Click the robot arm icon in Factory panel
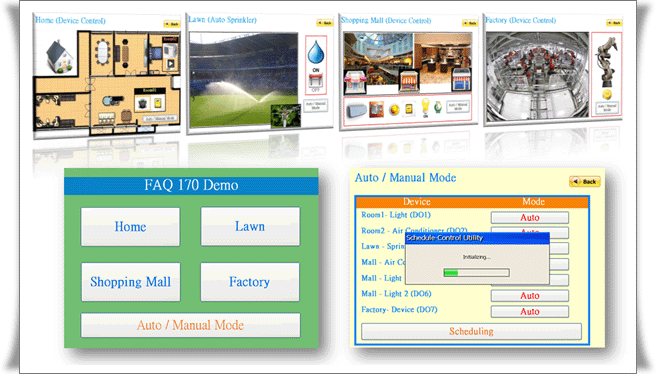This screenshot has width=656, height=374. [607, 61]
